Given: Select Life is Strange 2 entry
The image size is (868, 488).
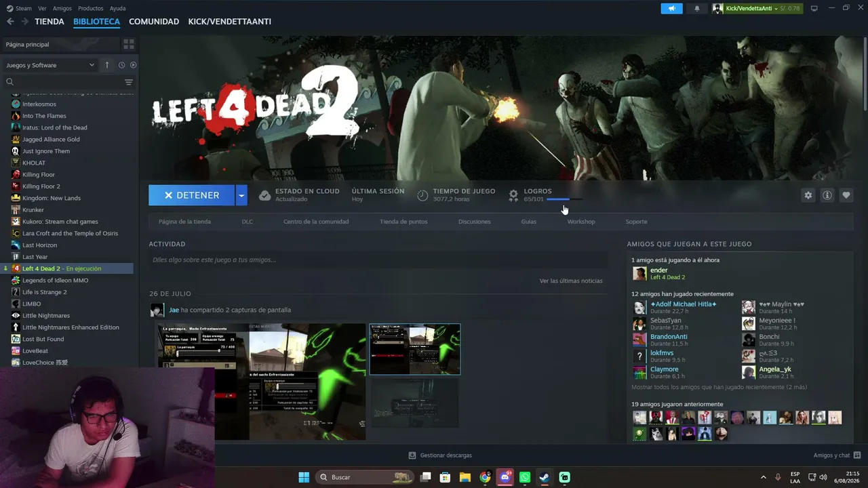Looking at the screenshot, I should point(45,292).
